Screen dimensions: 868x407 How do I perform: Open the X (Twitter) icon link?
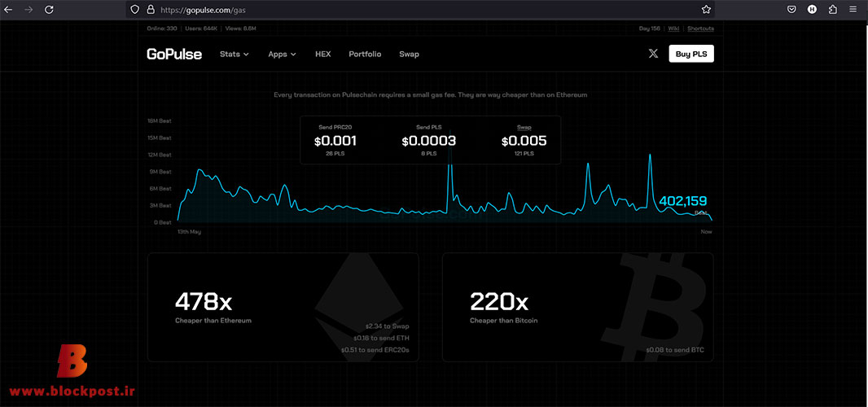[653, 54]
